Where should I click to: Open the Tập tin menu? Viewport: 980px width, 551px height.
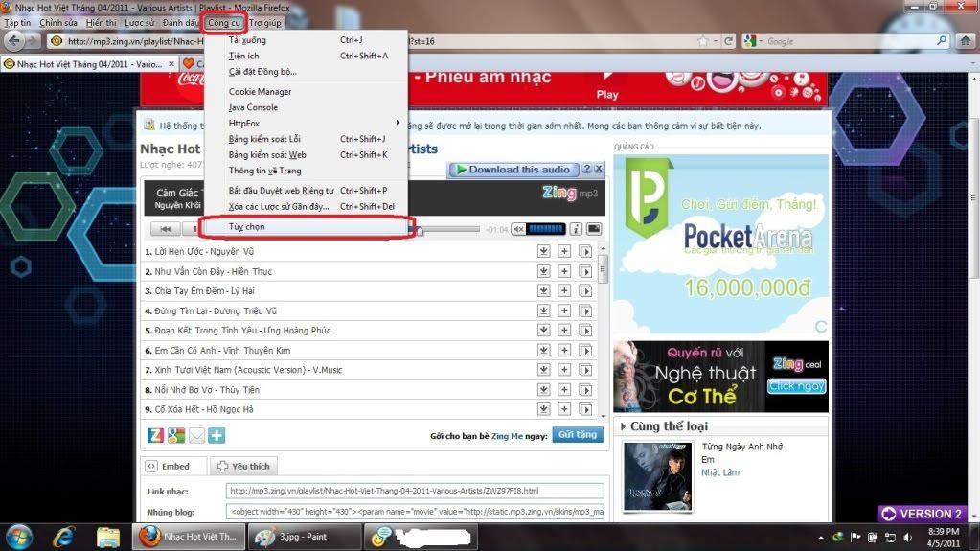coord(17,22)
